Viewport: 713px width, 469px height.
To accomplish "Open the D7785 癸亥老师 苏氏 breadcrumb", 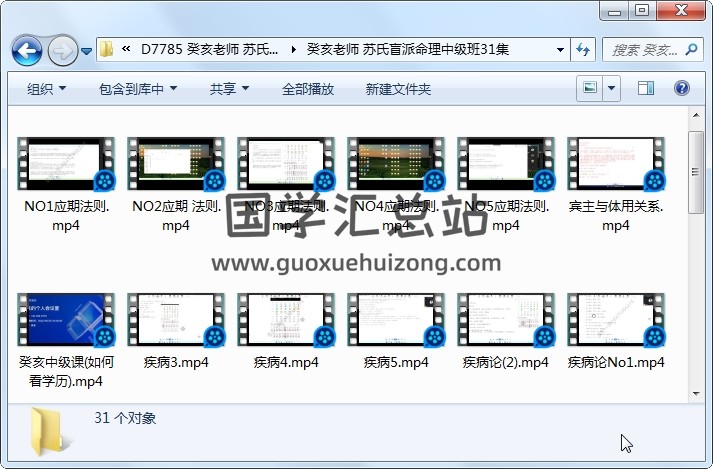I will tap(209, 49).
